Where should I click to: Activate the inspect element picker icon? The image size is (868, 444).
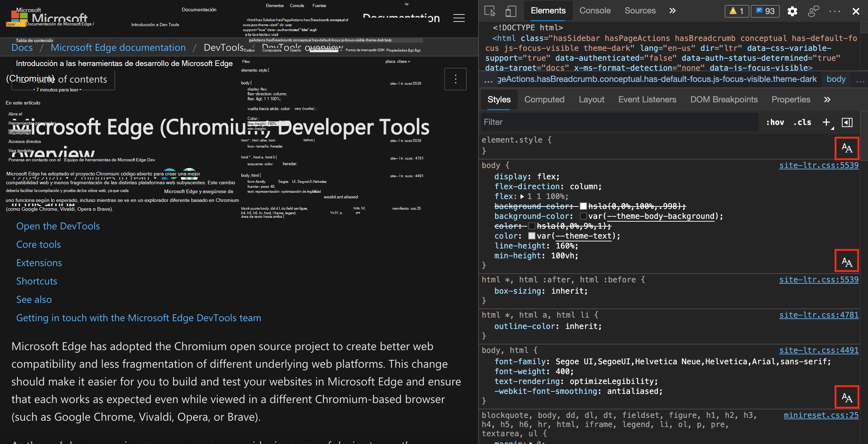click(490, 11)
